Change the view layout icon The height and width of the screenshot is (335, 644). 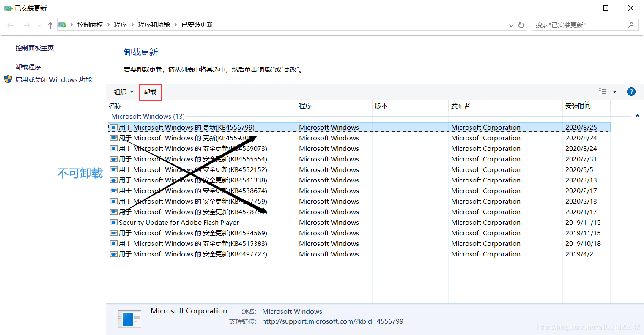[x=603, y=92]
